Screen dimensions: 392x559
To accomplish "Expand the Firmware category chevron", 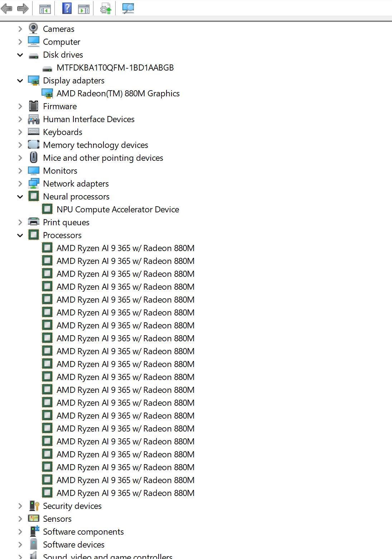I will tap(20, 106).
